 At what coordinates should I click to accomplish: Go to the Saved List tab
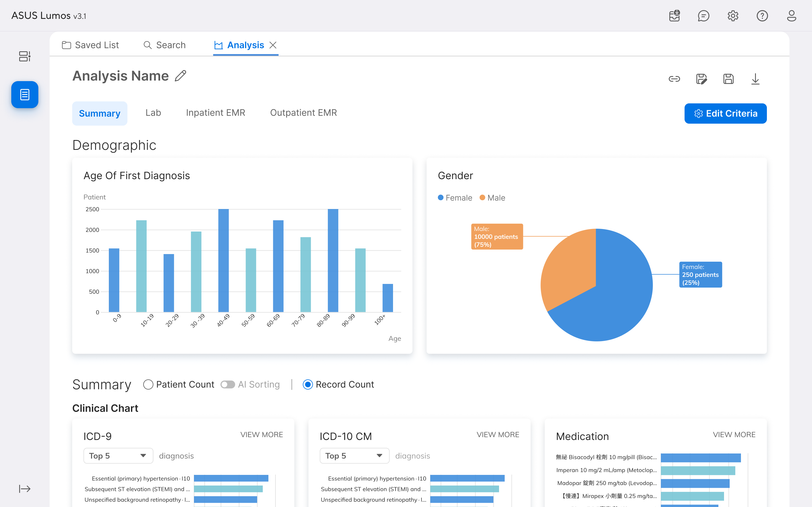[x=91, y=45]
